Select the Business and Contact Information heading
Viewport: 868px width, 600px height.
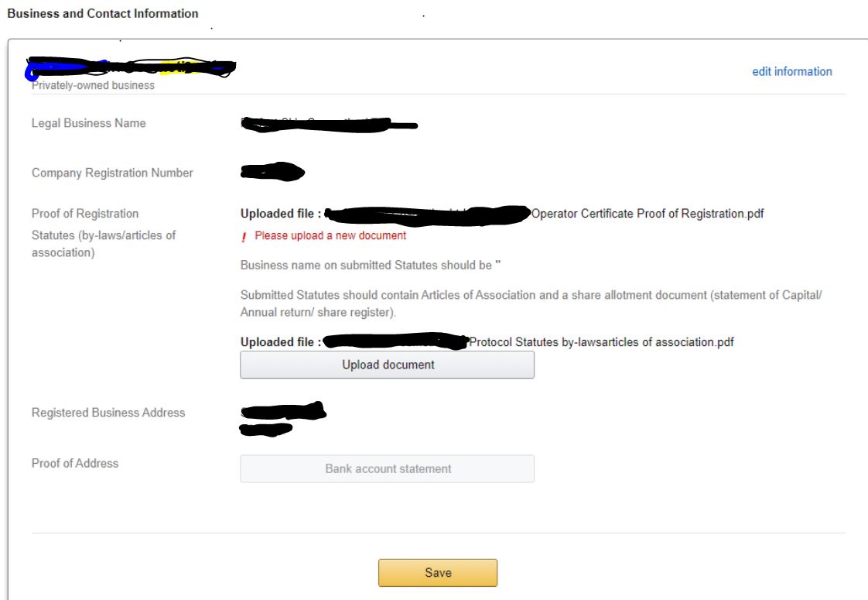point(102,13)
